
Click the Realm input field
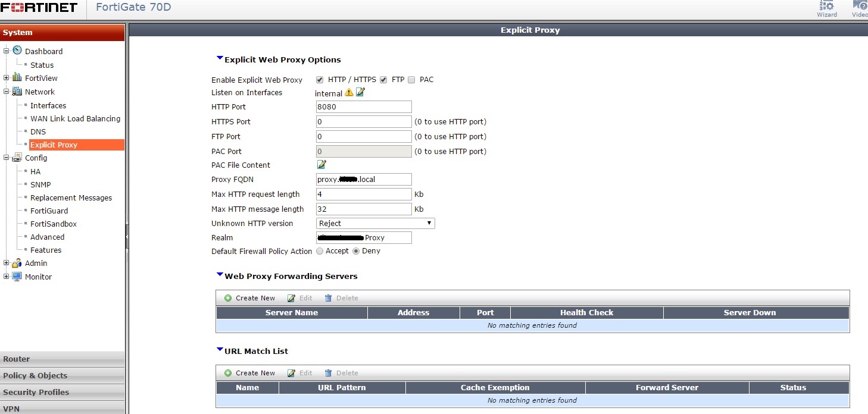[x=364, y=237]
